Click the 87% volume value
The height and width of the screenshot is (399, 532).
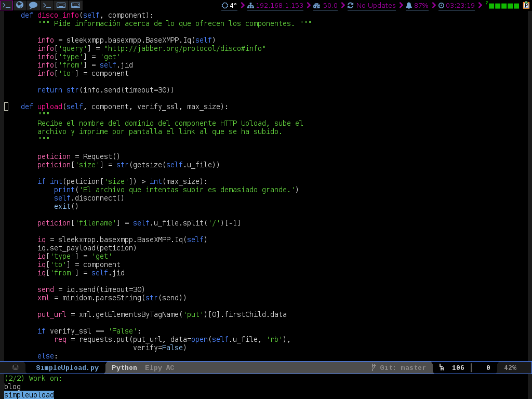tap(421, 5)
